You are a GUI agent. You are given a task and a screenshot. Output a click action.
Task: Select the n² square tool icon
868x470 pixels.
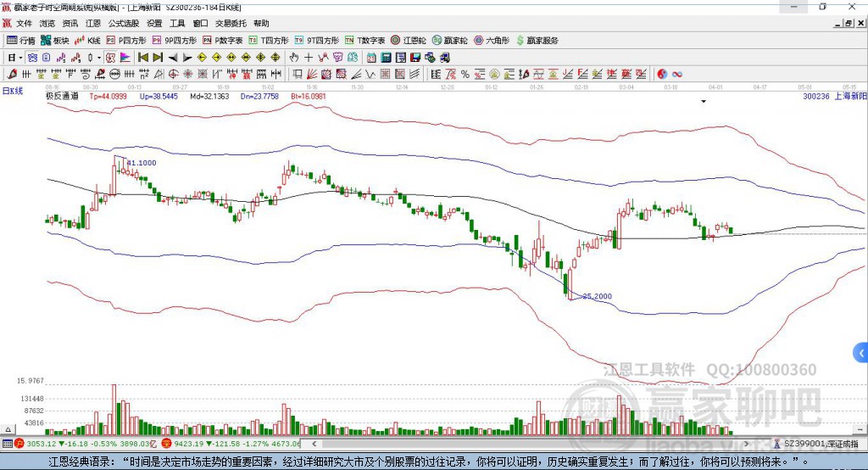[144, 75]
